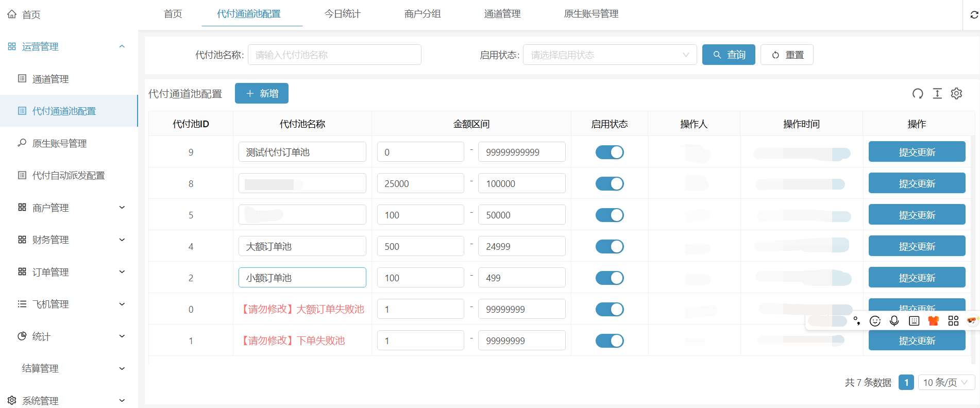Open the 启用状态 dropdown

tap(610, 55)
